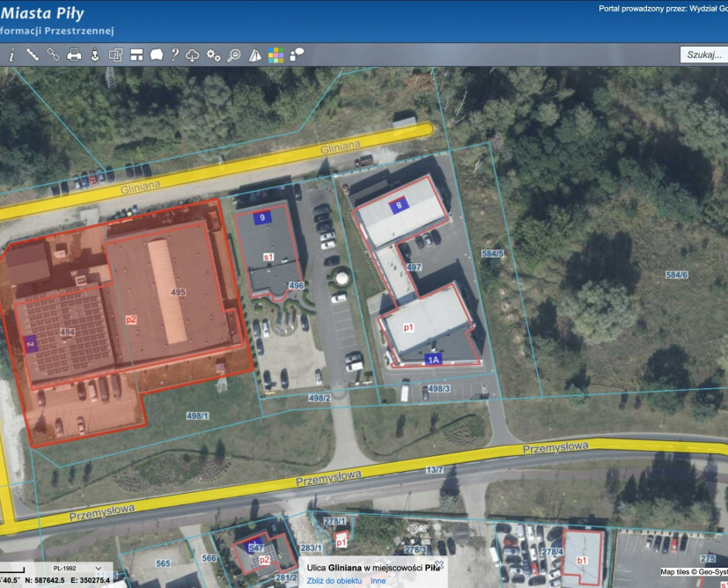Click the info (i) tool icon

tap(11, 55)
